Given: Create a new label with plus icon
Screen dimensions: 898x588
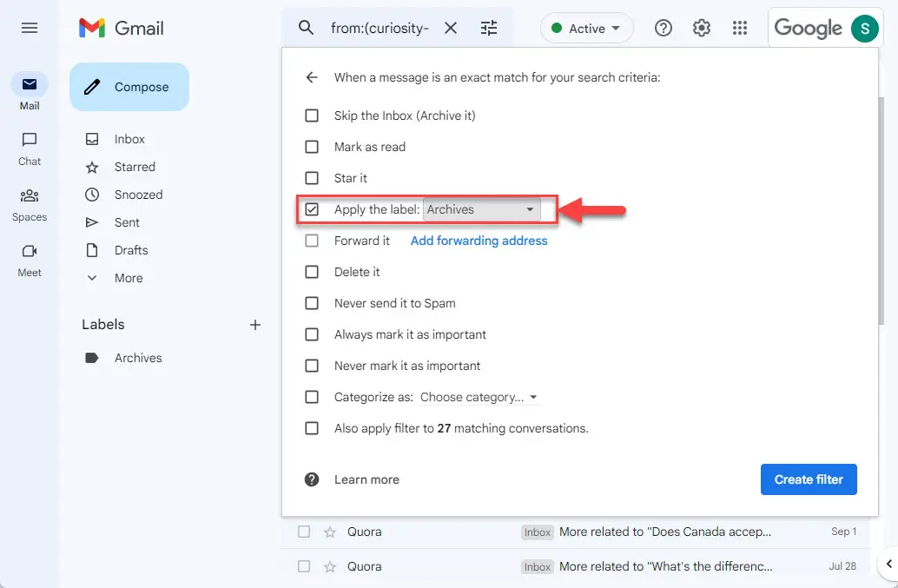Looking at the screenshot, I should (254, 325).
